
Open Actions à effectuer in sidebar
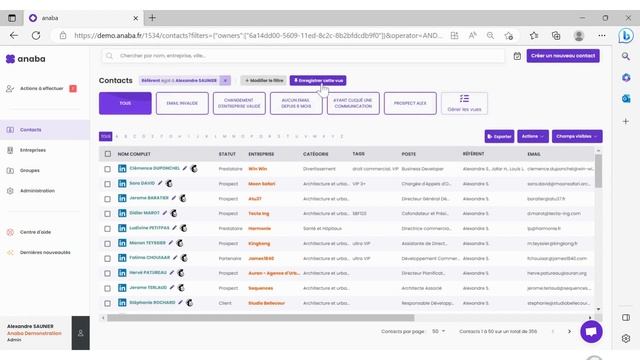[42, 89]
